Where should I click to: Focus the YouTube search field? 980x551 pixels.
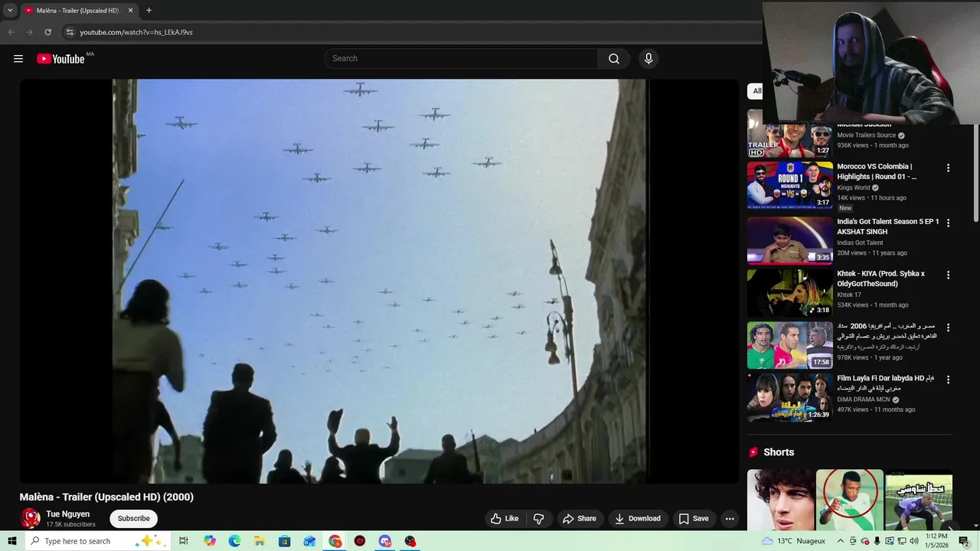(x=462, y=59)
